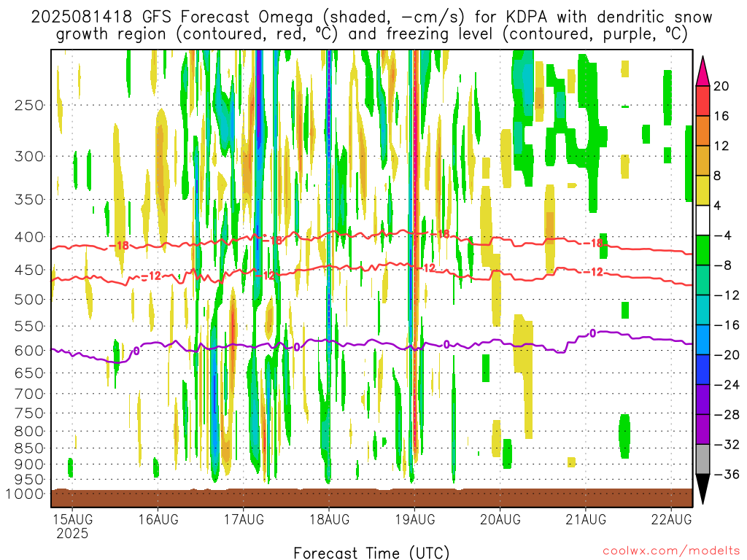Pick the gold colorbar swatch between 8 and 12

(x=703, y=160)
